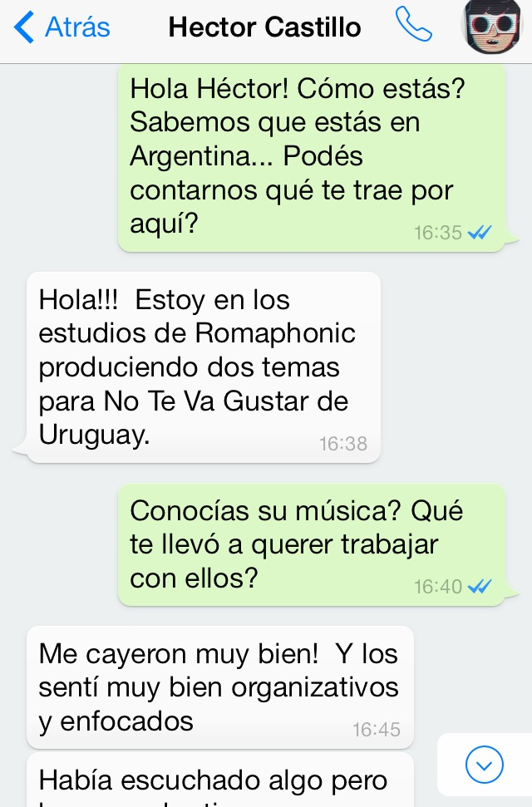Viewport: 532px width, 807px height.
Task: Tap read checkmarks on 16:40 message
Action: (x=480, y=586)
